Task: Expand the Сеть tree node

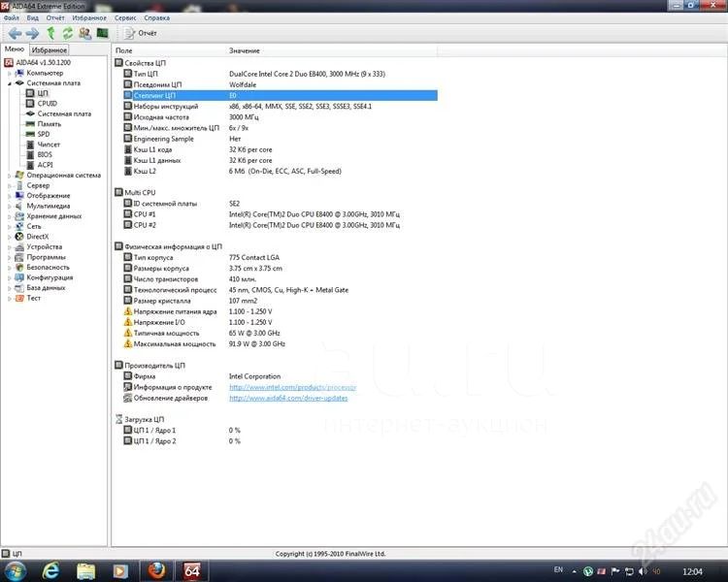Action: 9,226
